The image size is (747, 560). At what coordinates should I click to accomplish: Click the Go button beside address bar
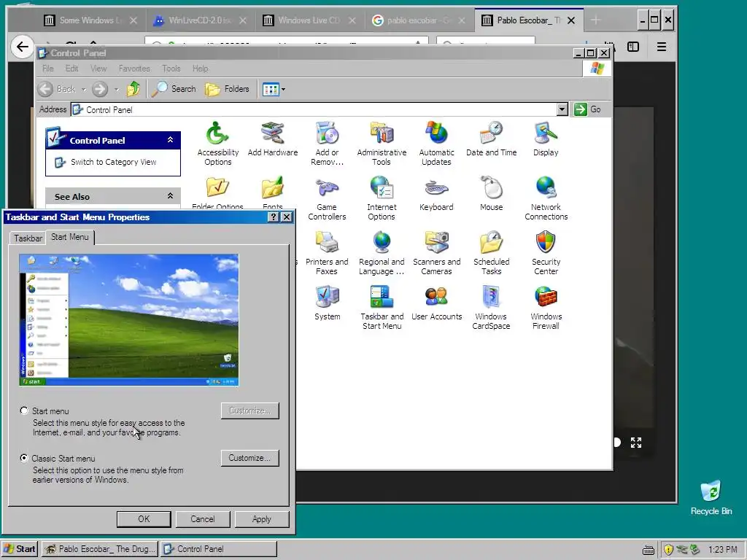(x=587, y=109)
